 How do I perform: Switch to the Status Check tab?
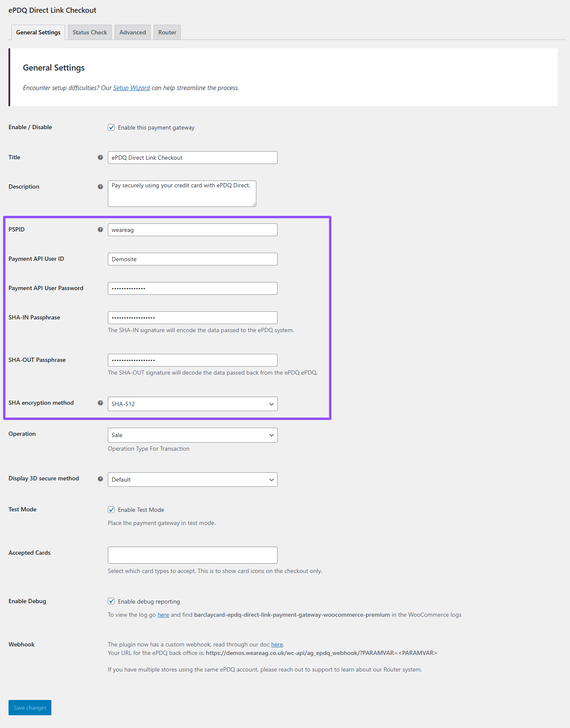90,32
